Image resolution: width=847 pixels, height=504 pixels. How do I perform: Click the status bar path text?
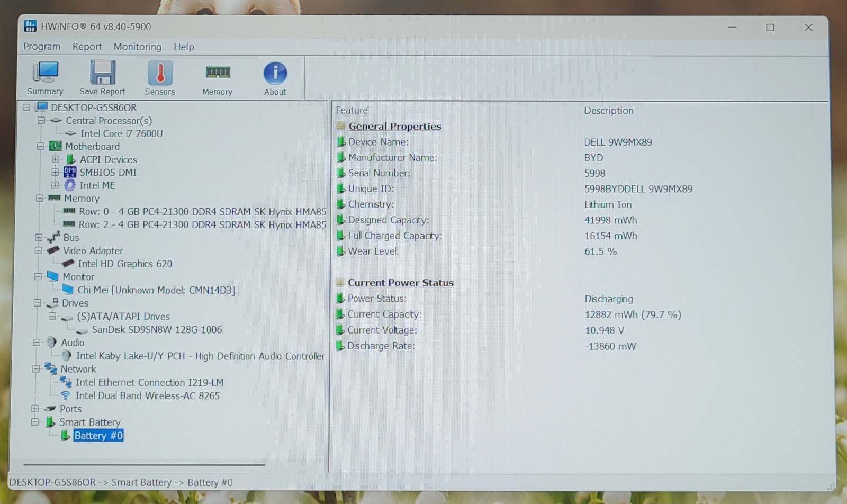tap(121, 482)
